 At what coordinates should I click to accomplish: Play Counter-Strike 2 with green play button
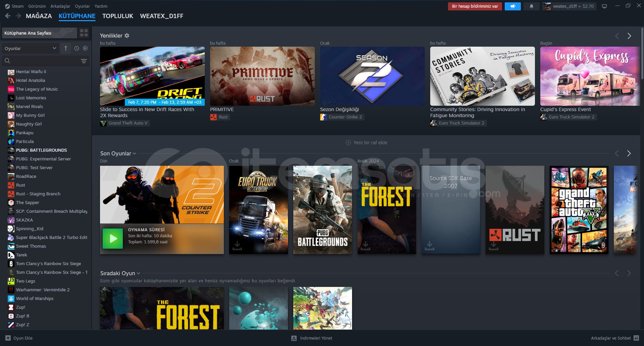(113, 239)
